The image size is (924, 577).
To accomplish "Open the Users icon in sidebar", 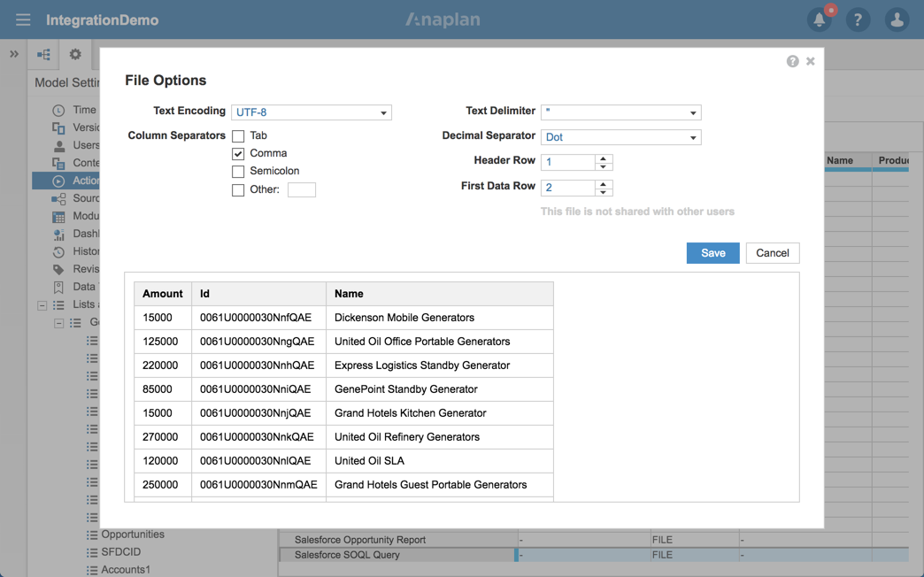I will coord(58,145).
